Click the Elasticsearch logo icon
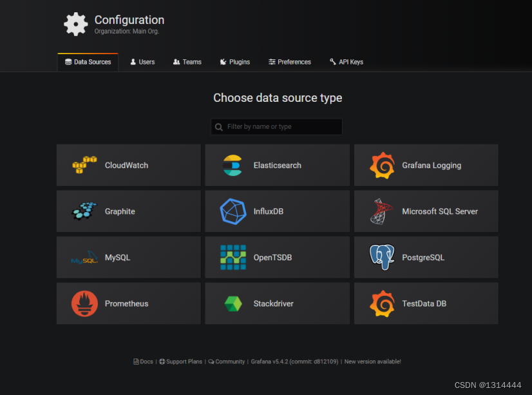Image resolution: width=532 pixels, height=395 pixels. (x=233, y=165)
